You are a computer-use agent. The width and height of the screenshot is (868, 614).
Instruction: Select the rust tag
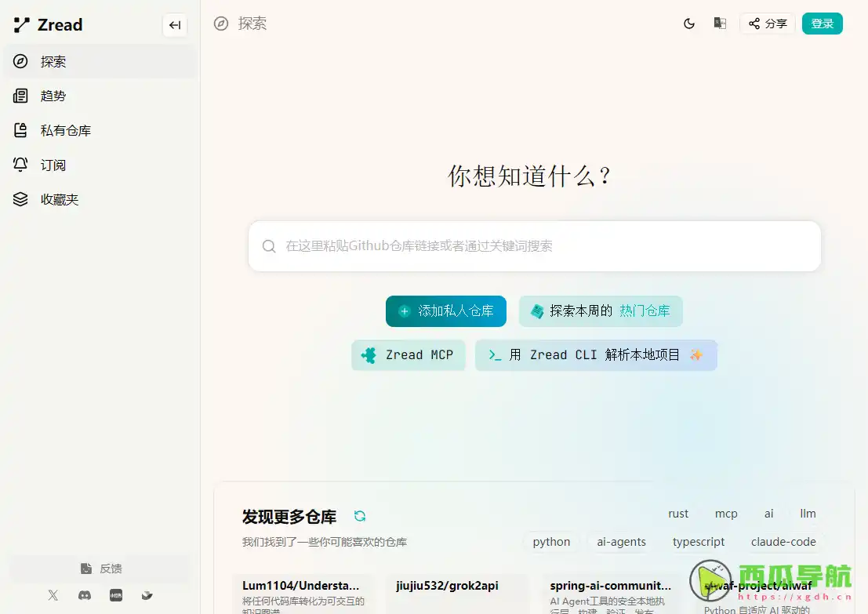(678, 514)
